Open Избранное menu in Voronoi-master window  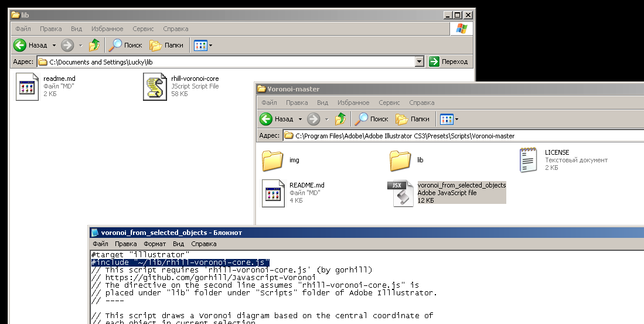pyautogui.click(x=353, y=103)
